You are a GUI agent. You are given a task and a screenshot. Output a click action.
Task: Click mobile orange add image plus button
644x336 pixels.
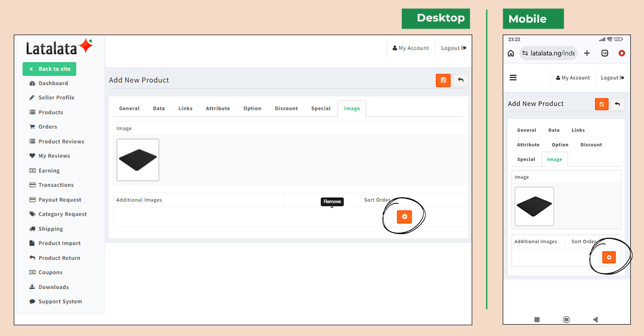pyautogui.click(x=609, y=257)
